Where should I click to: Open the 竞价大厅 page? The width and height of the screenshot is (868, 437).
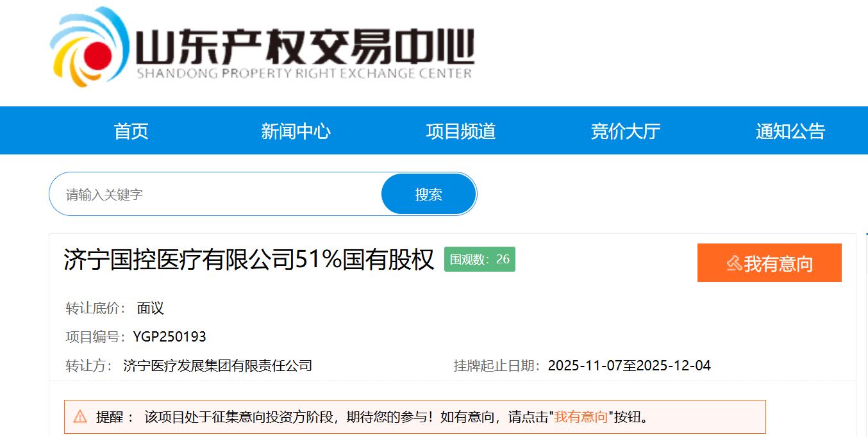click(x=625, y=131)
